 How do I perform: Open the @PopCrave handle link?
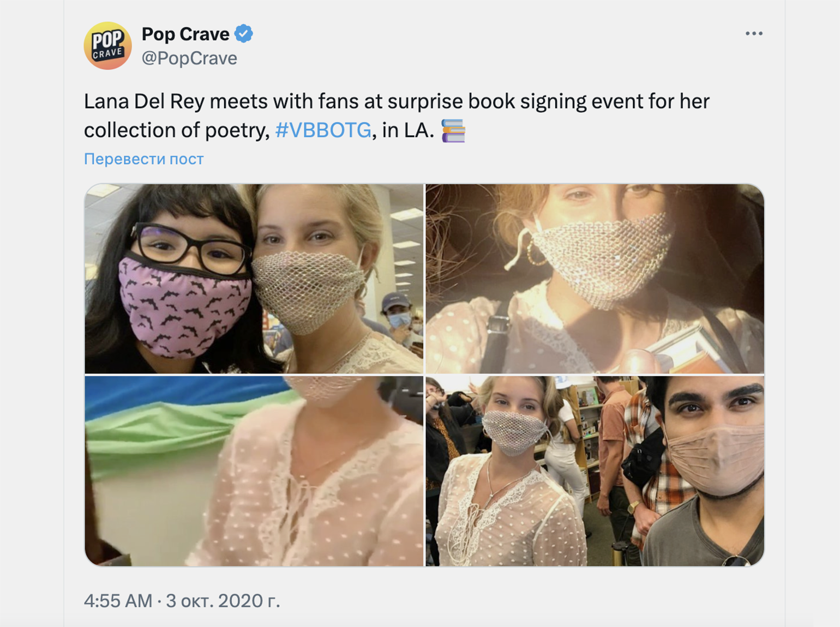tap(189, 58)
